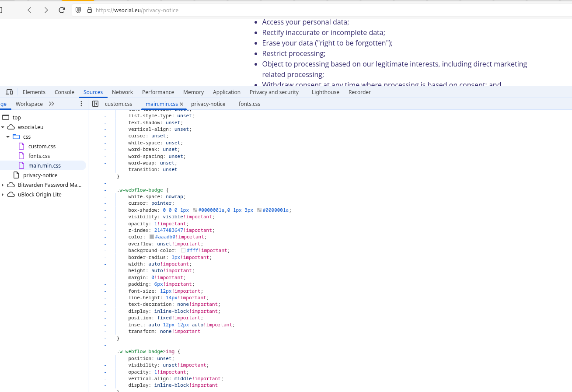The width and height of the screenshot is (572, 392).
Task: Expand the Bitwarden Password Manager node
Action: click(3, 185)
